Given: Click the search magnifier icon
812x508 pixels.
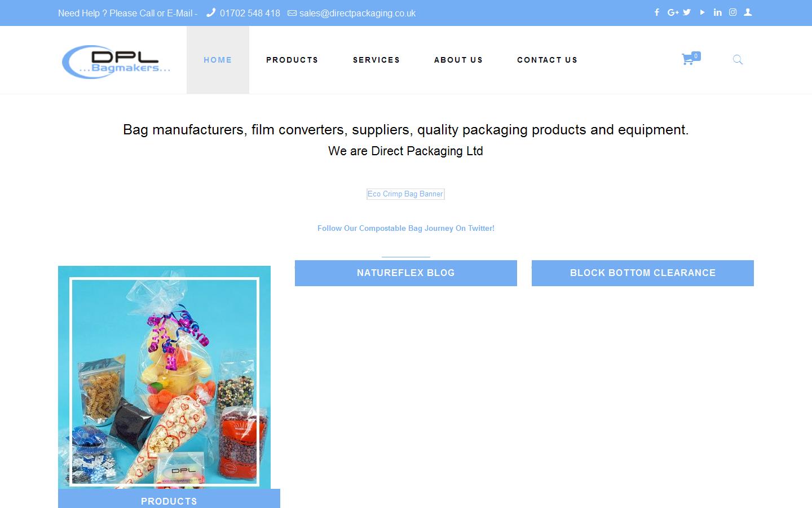Looking at the screenshot, I should point(738,59).
